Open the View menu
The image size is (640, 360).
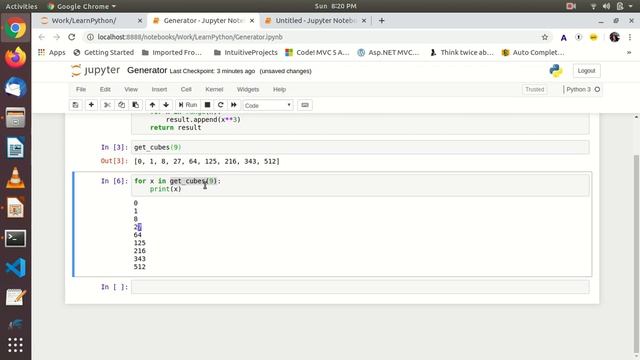[131, 89]
